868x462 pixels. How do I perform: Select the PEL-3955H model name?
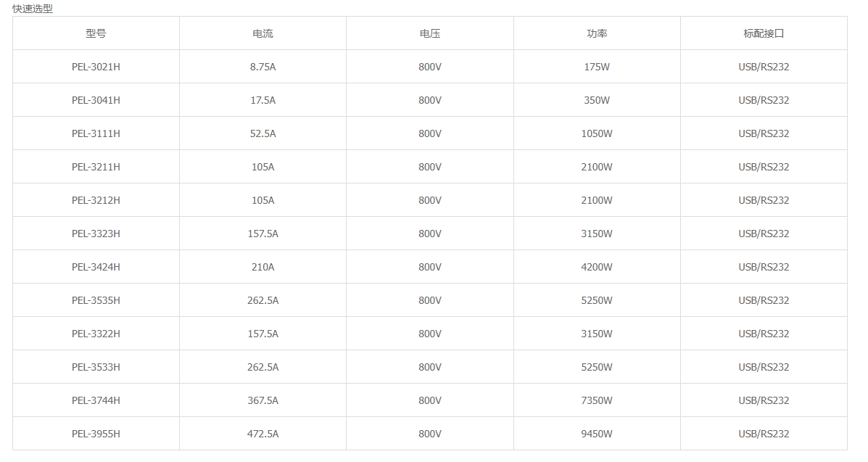click(96, 434)
